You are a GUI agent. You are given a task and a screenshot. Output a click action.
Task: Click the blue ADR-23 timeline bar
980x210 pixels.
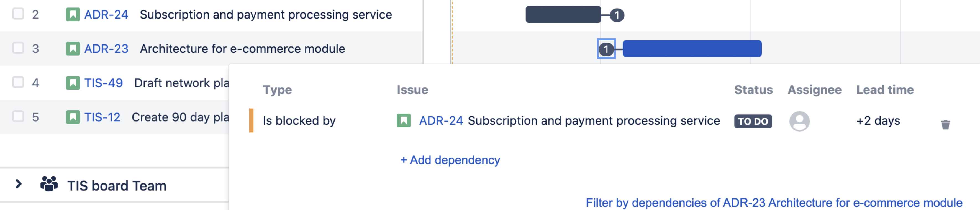pos(692,49)
